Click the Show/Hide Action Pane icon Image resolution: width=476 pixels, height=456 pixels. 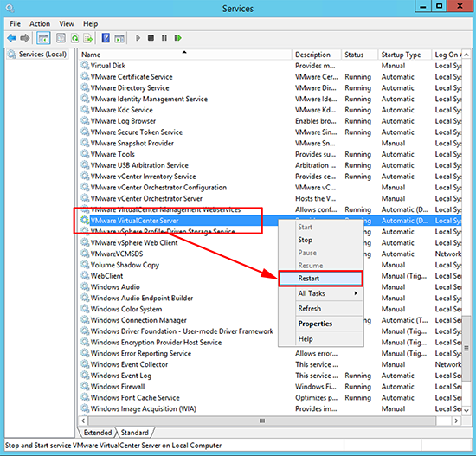click(x=119, y=38)
